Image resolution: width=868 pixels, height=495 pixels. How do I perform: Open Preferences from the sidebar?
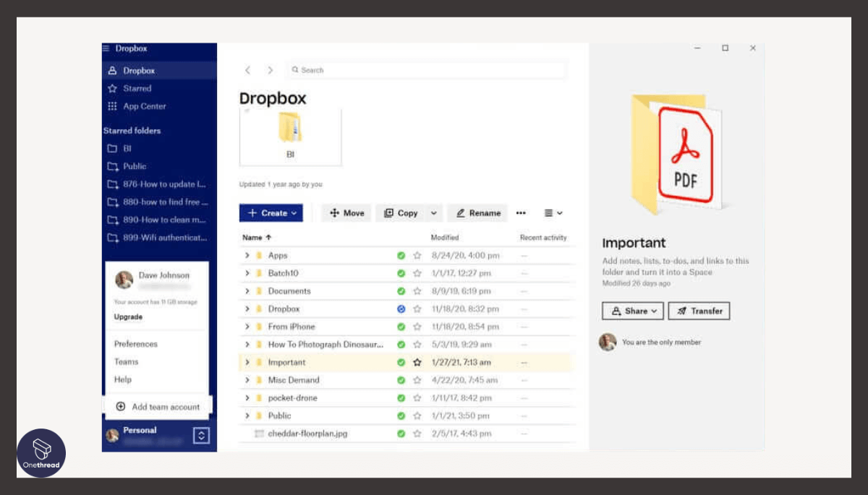(x=135, y=344)
